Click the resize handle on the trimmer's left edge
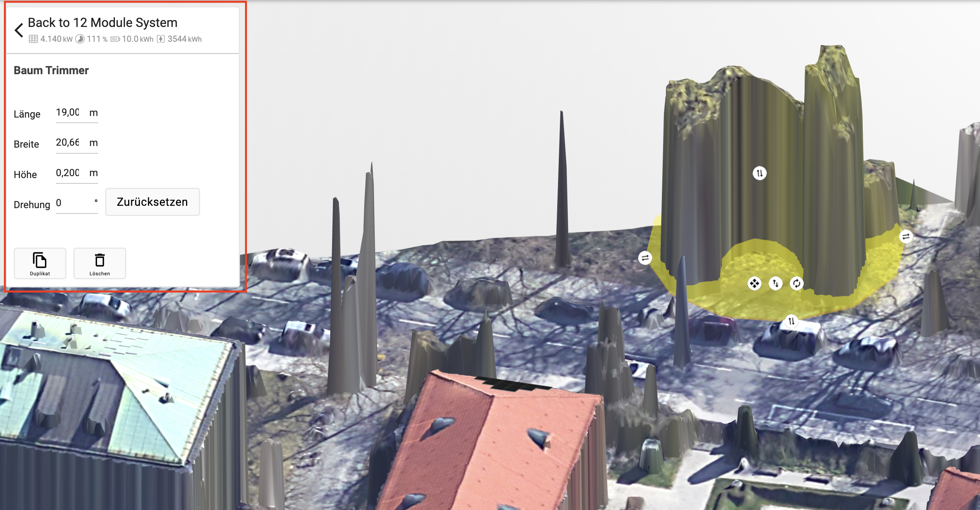Screen dimensions: 980x510 click(x=645, y=258)
